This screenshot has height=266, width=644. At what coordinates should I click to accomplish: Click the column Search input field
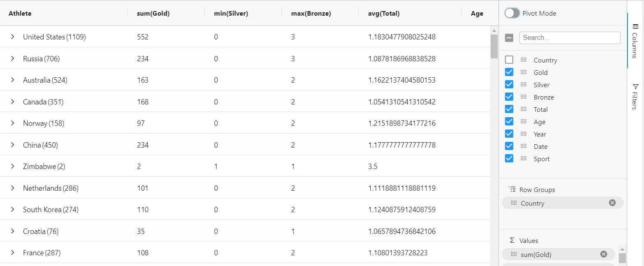pos(570,38)
